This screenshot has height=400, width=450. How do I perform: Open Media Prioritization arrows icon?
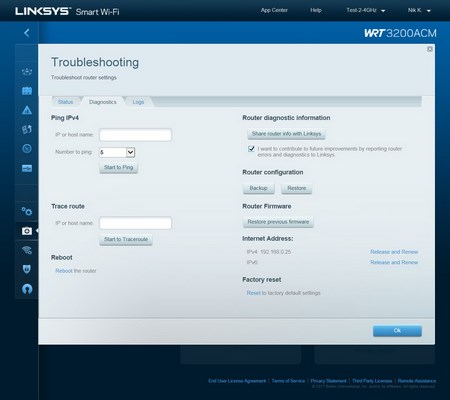pyautogui.click(x=27, y=129)
